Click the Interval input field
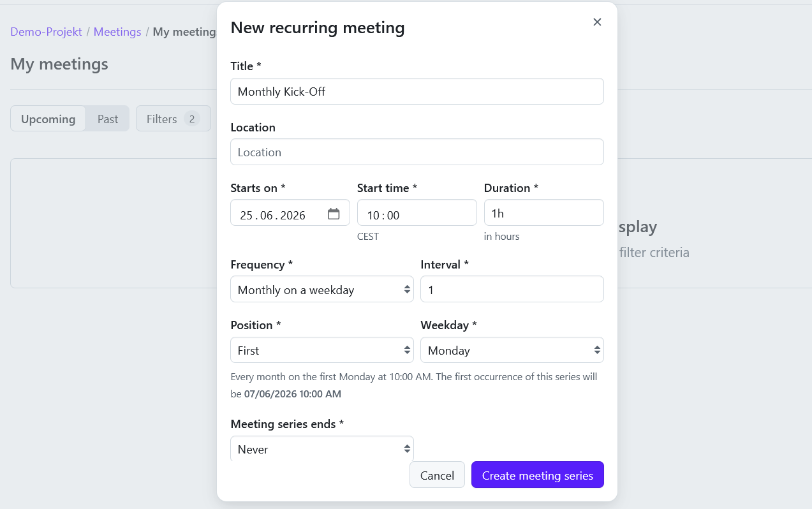Image resolution: width=812 pixels, height=509 pixels. coord(512,289)
